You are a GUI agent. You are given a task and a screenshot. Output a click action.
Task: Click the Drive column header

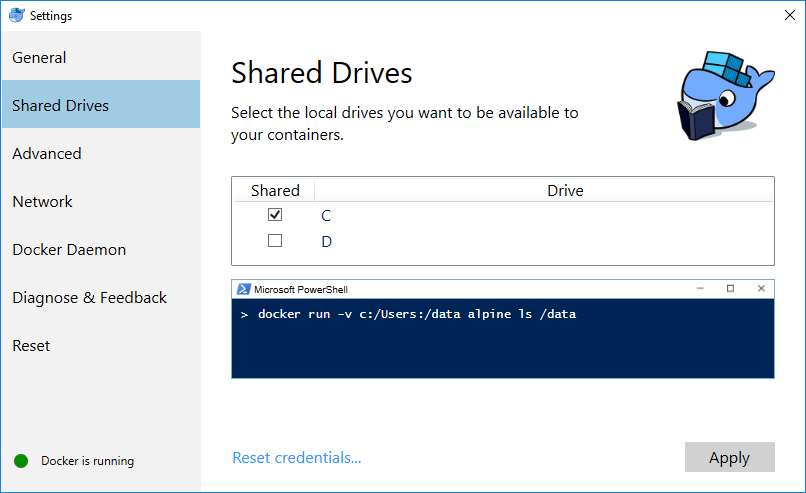click(x=565, y=190)
